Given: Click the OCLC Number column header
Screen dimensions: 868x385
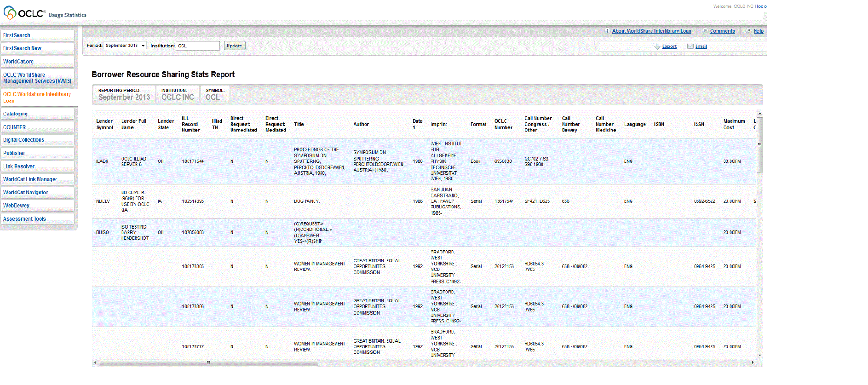Looking at the screenshot, I should [x=503, y=124].
